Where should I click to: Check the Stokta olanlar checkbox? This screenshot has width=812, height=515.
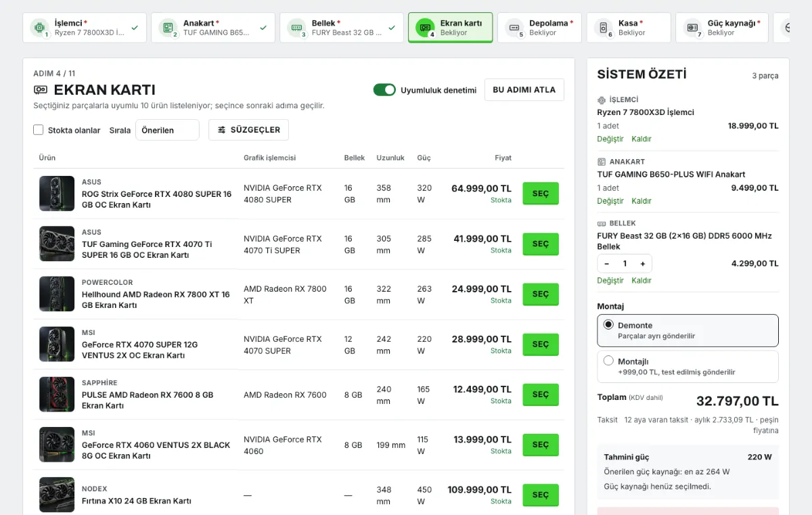point(39,130)
